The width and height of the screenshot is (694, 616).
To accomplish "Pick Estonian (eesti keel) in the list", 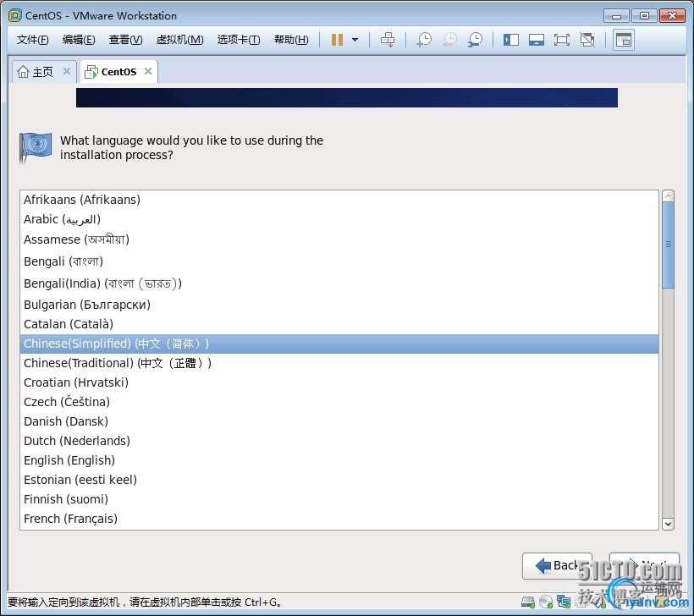I will (x=339, y=480).
